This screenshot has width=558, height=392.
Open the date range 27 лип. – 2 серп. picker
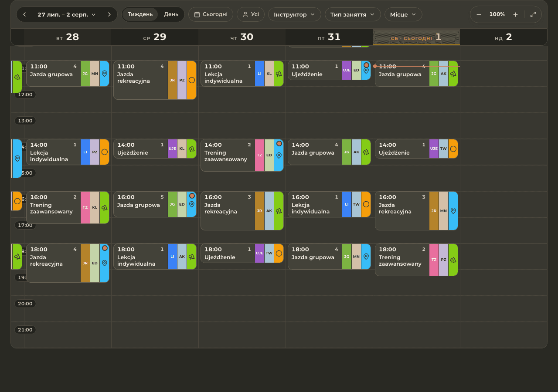coord(67,14)
